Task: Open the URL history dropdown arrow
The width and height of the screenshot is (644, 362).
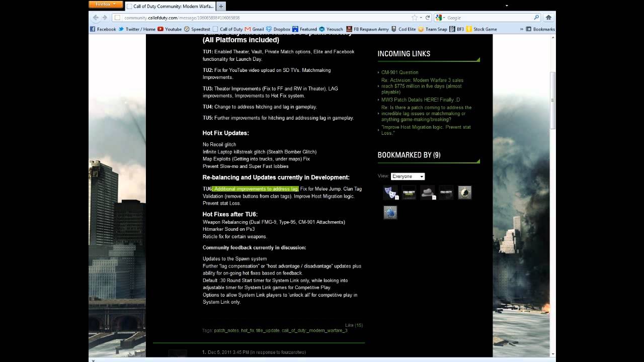Action: [x=421, y=18]
